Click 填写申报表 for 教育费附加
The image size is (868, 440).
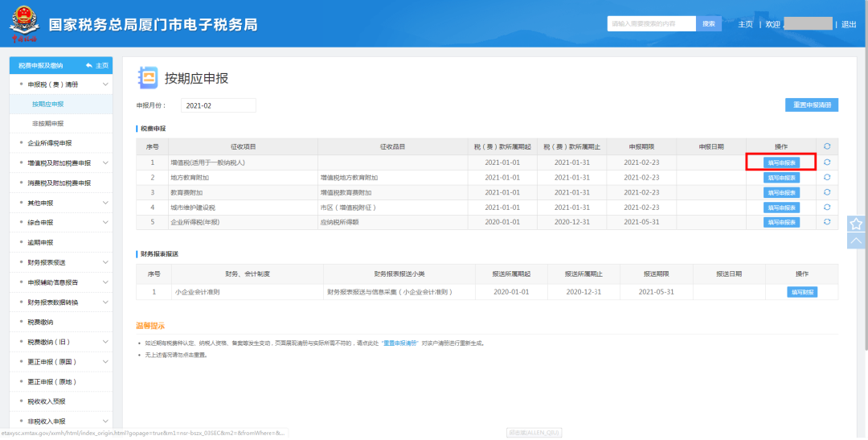click(781, 192)
